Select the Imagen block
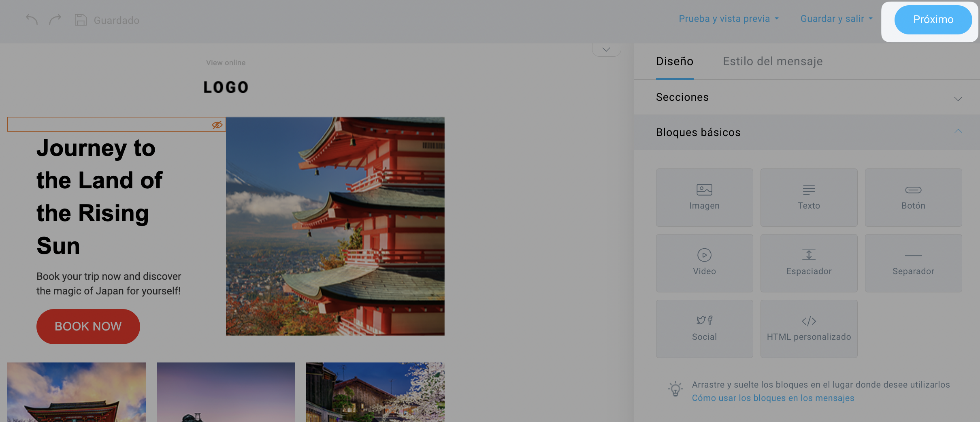This screenshot has height=422, width=980. coord(704,198)
